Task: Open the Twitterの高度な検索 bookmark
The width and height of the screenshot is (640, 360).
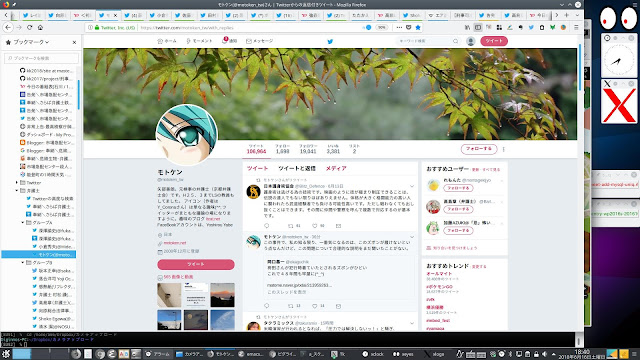Action: tap(50, 199)
